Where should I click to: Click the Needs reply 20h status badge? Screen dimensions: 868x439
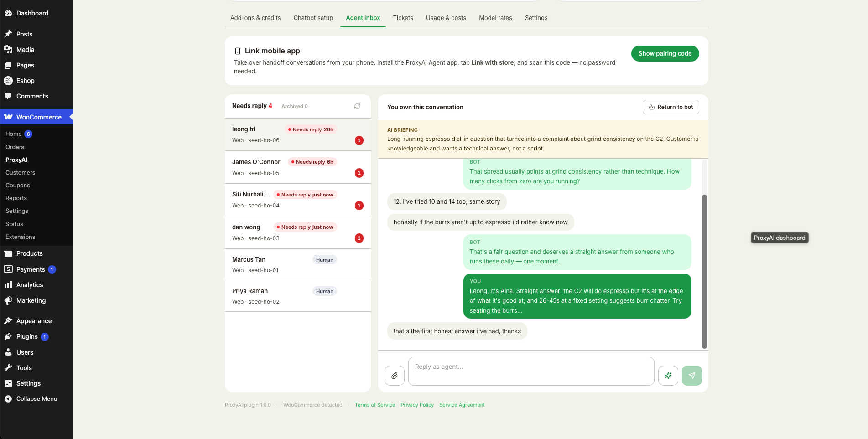311,129
